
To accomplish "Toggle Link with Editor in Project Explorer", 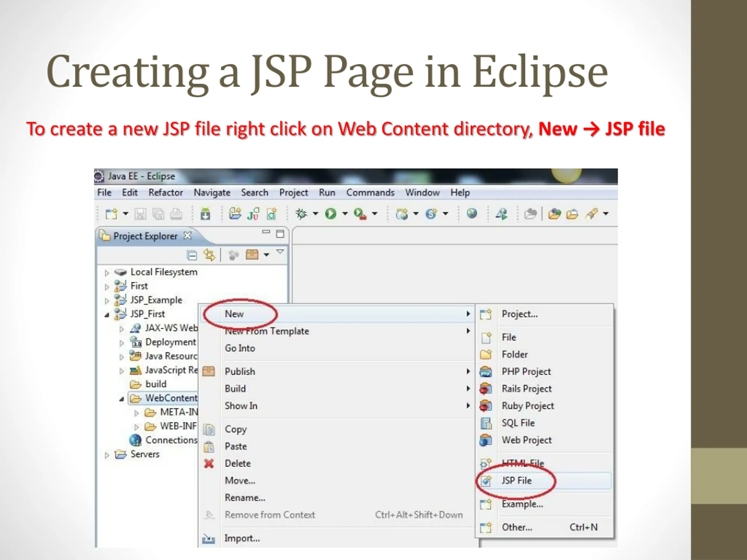I will click(x=210, y=255).
